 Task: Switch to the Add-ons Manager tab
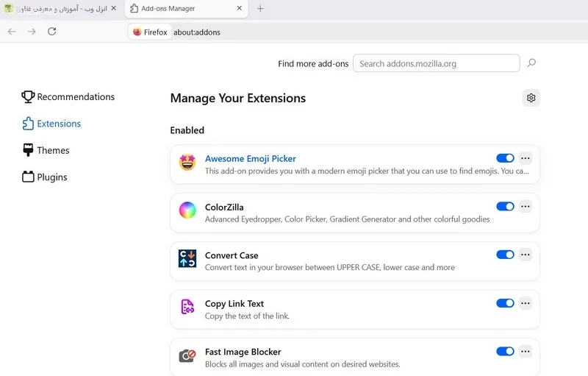click(187, 9)
